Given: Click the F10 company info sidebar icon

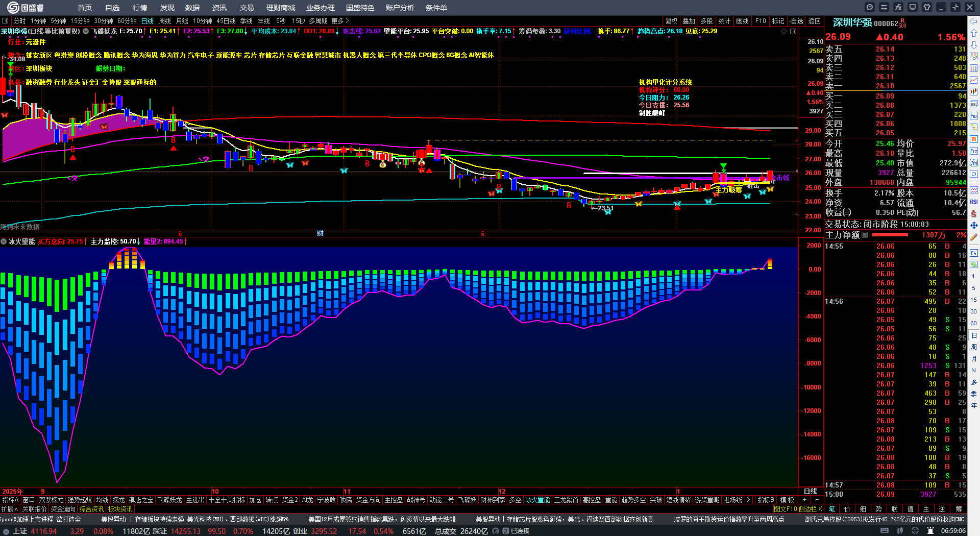Looking at the screenshot, I should 974,115.
